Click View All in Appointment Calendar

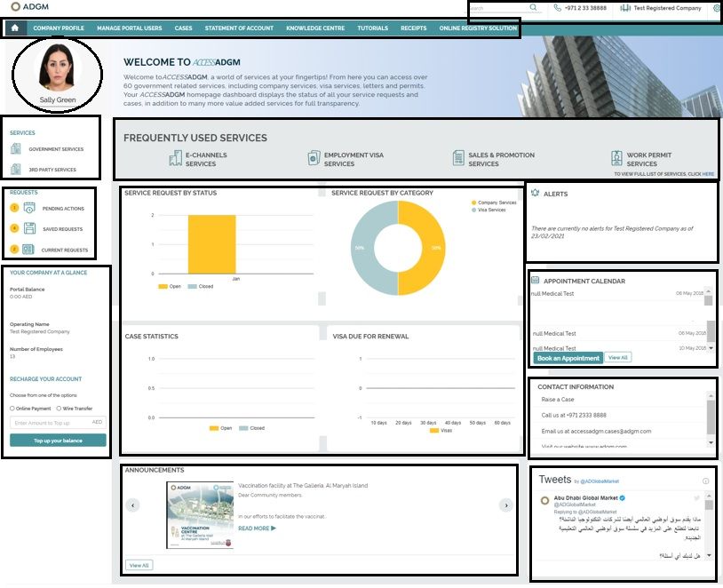[x=618, y=357]
